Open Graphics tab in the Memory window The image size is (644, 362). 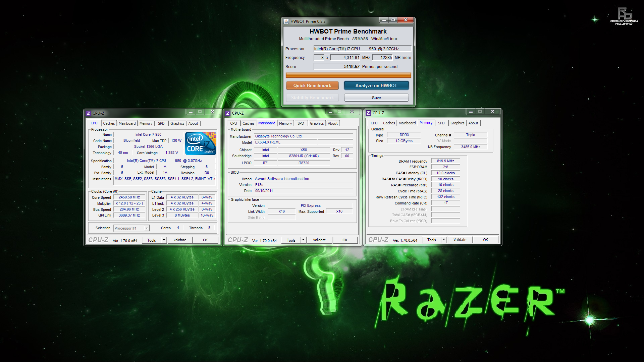(x=458, y=123)
